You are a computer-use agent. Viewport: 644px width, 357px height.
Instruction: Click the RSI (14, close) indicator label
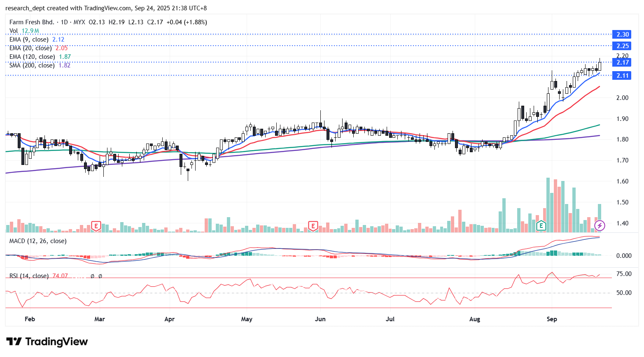29,276
